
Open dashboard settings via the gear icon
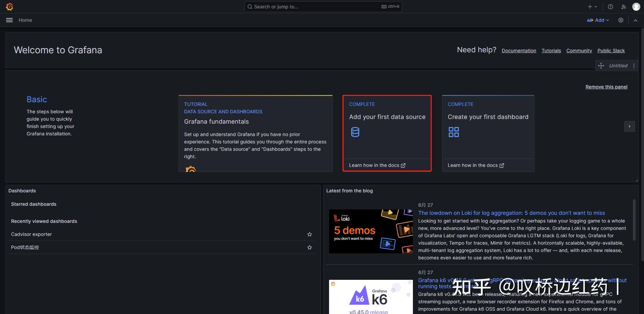click(621, 20)
